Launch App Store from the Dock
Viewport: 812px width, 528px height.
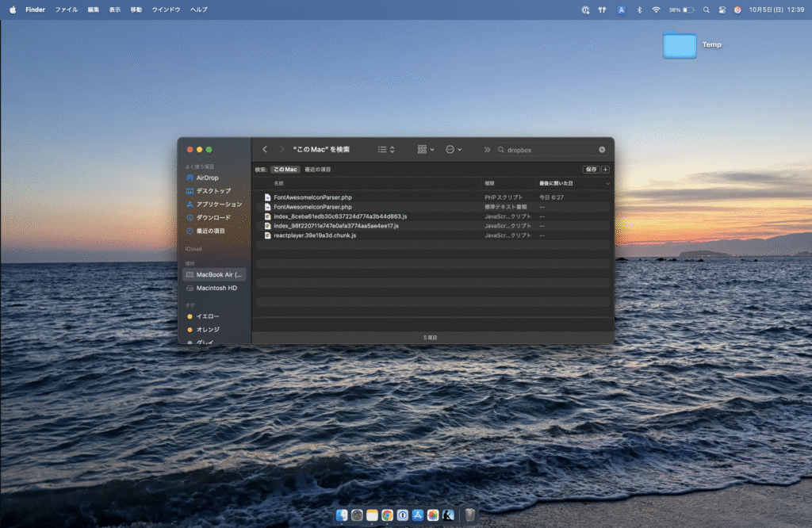pyautogui.click(x=417, y=515)
